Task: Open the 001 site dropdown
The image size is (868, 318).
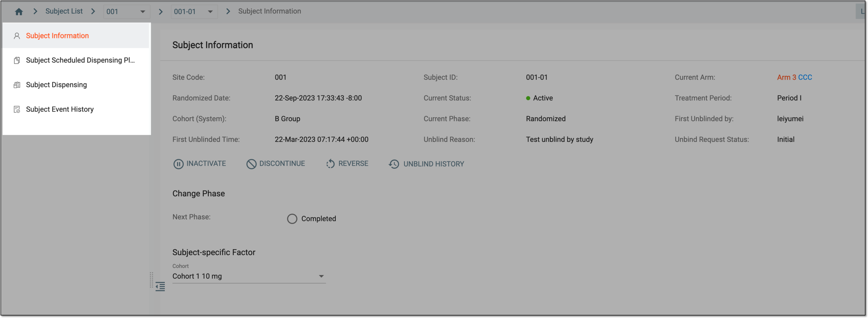Action: coord(126,11)
